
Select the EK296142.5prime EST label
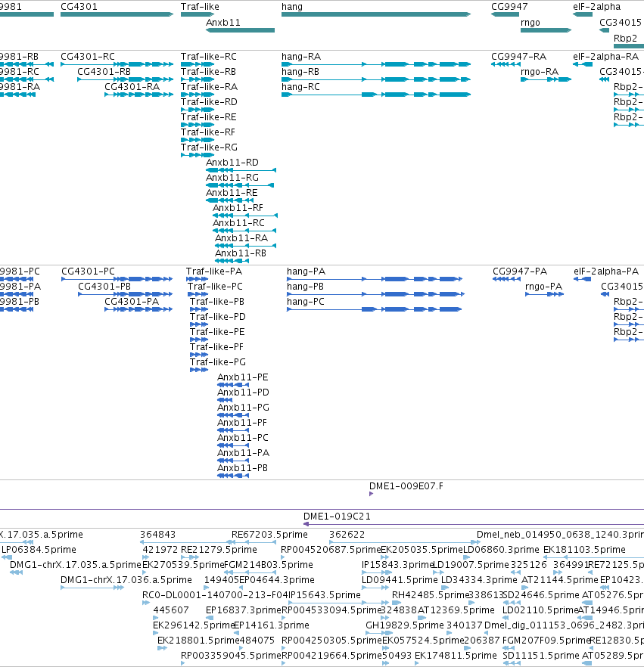(x=194, y=625)
